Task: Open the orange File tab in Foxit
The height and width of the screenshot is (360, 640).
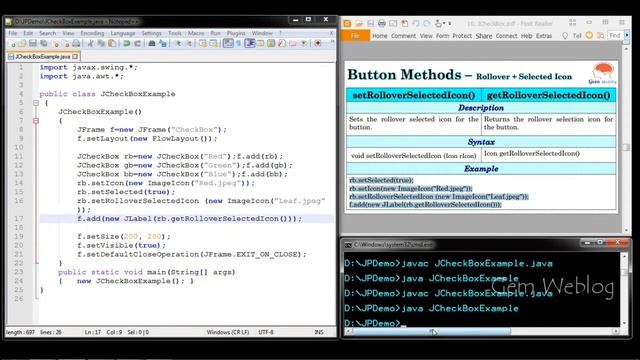Action: click(x=355, y=36)
